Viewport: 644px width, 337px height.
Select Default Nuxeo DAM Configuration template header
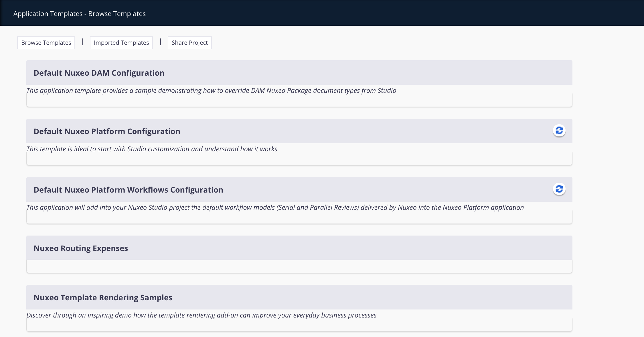tap(299, 73)
